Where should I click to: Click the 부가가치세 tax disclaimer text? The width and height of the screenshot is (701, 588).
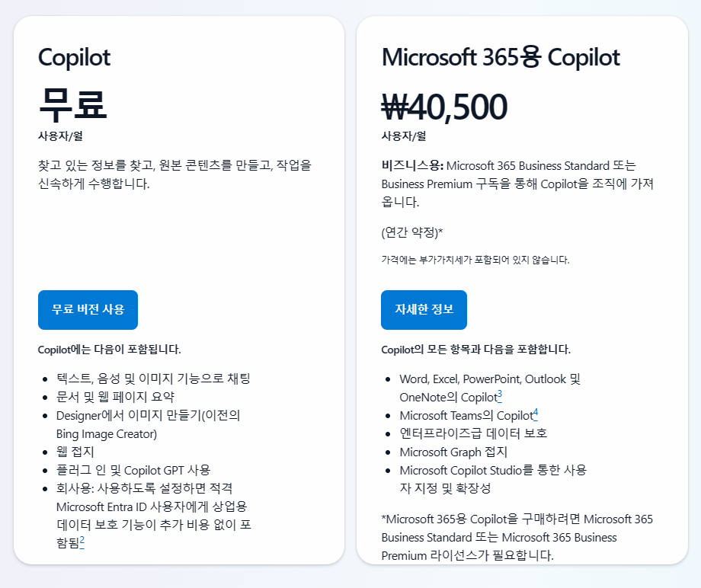click(475, 260)
